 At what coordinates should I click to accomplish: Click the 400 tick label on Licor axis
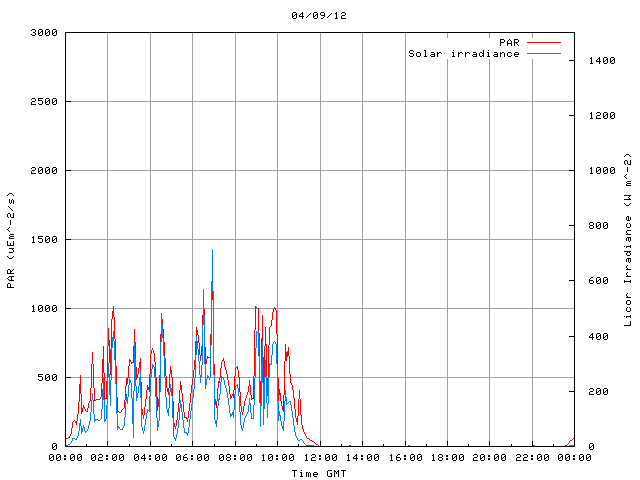(x=598, y=337)
